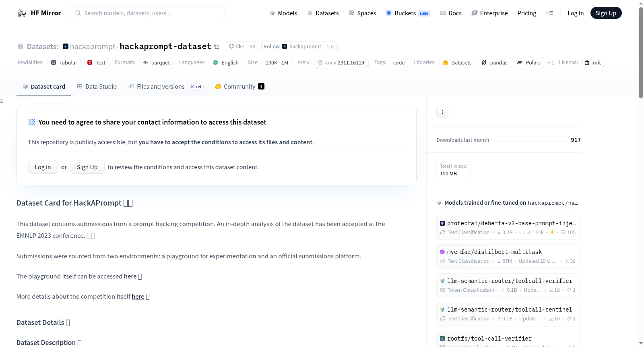Screen dimensions: 644x347
Task: Open the rootfs/tool-call-verifier model card
Action: click(508, 339)
